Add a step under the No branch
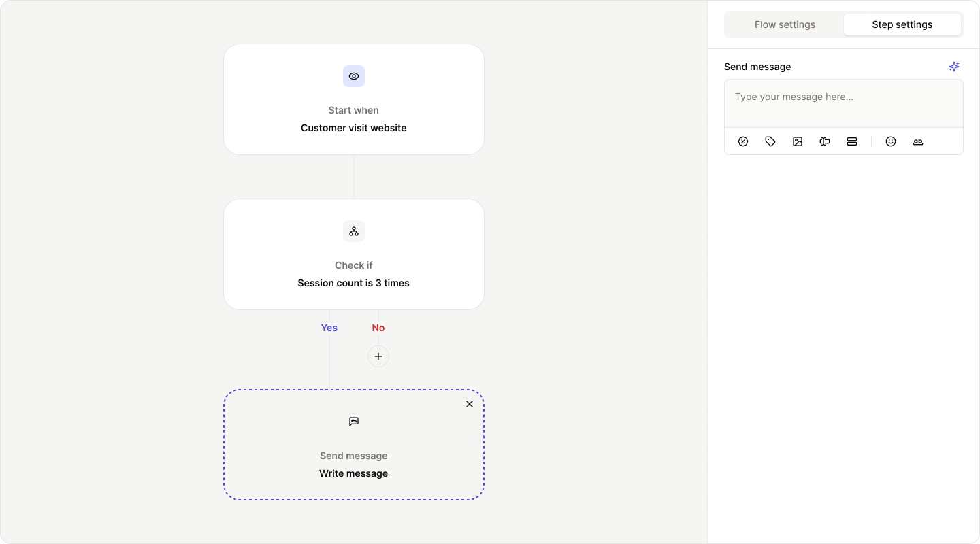 click(x=378, y=356)
